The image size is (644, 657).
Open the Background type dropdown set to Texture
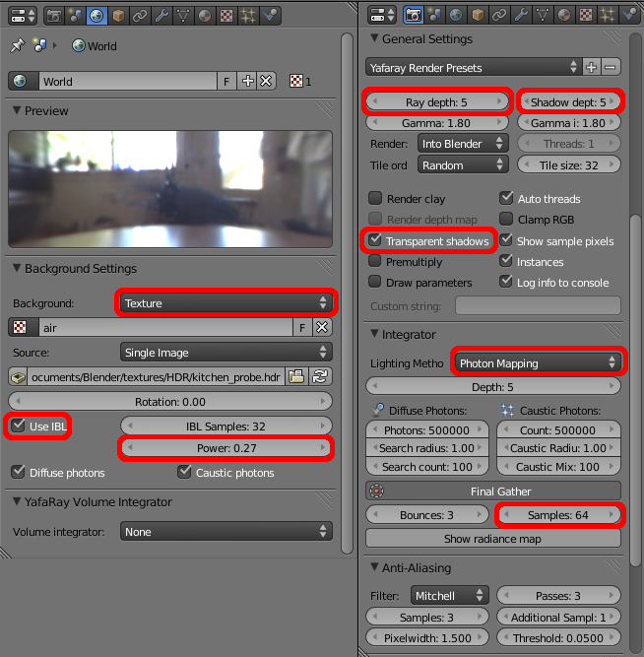point(225,303)
